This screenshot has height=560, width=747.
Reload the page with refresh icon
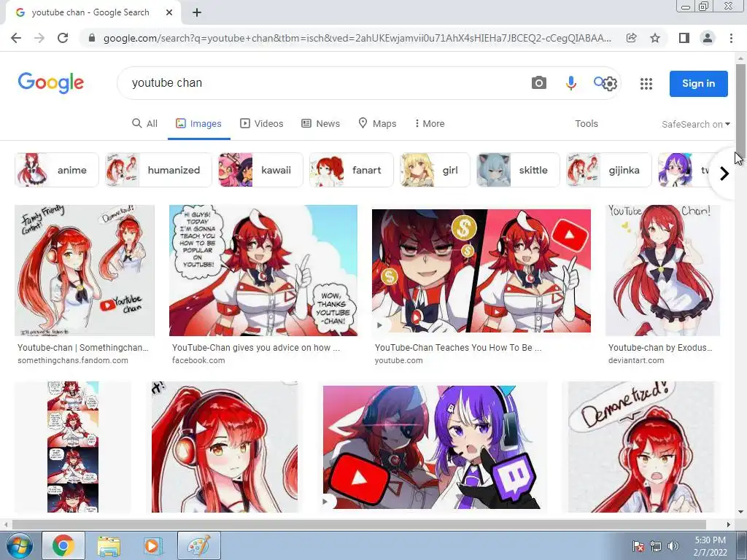coord(63,38)
